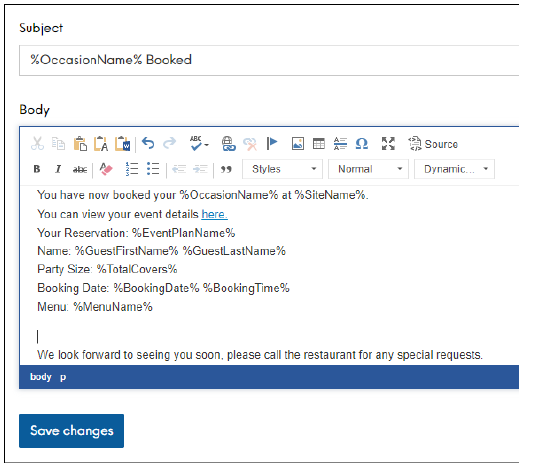Insert an anchor using flag icon
This screenshot has height=466, width=552.
[272, 143]
